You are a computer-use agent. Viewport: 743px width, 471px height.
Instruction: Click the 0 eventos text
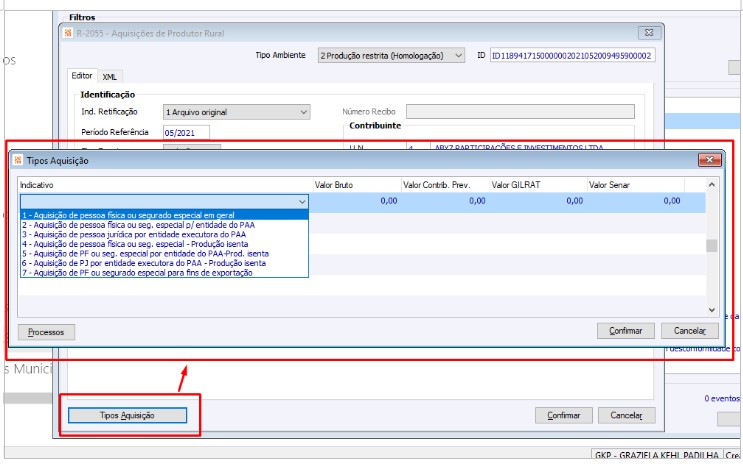722,399
